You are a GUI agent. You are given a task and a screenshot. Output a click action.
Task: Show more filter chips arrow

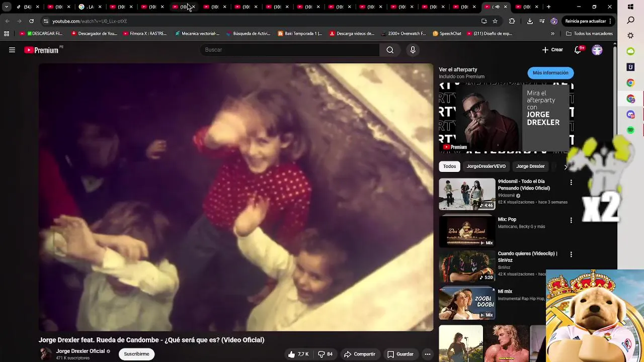point(566,166)
